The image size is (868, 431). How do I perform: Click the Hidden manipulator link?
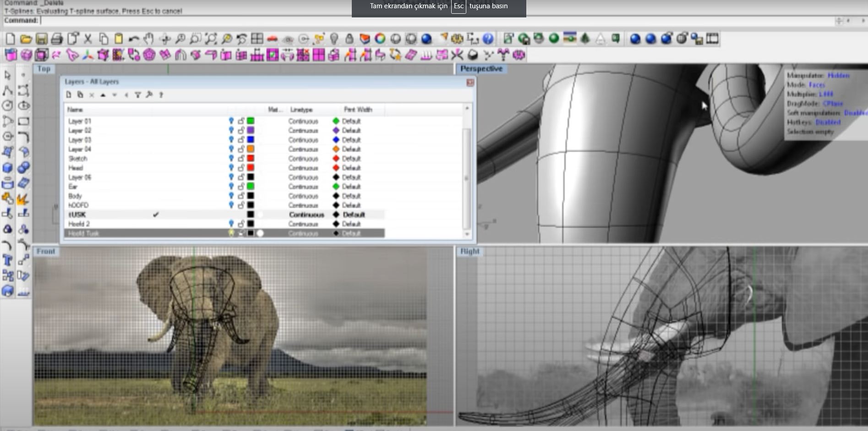tap(838, 76)
